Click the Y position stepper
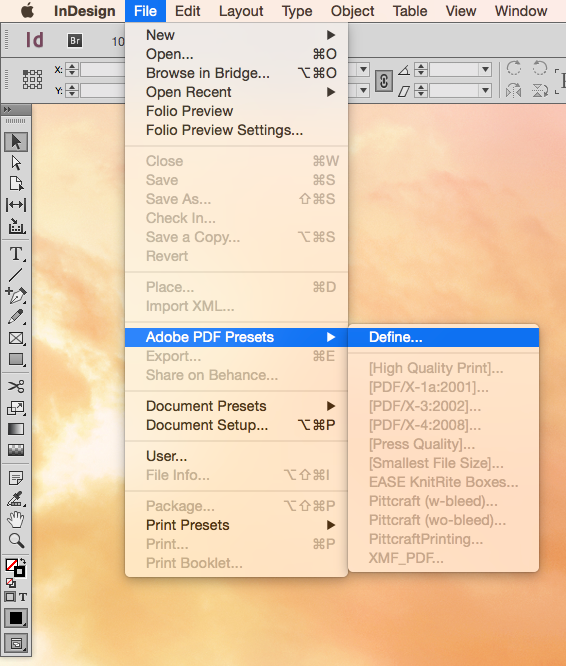This screenshot has height=666, width=566. pos(72,90)
